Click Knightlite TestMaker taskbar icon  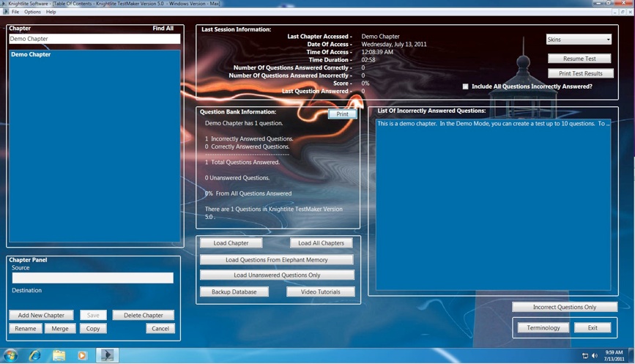107,355
